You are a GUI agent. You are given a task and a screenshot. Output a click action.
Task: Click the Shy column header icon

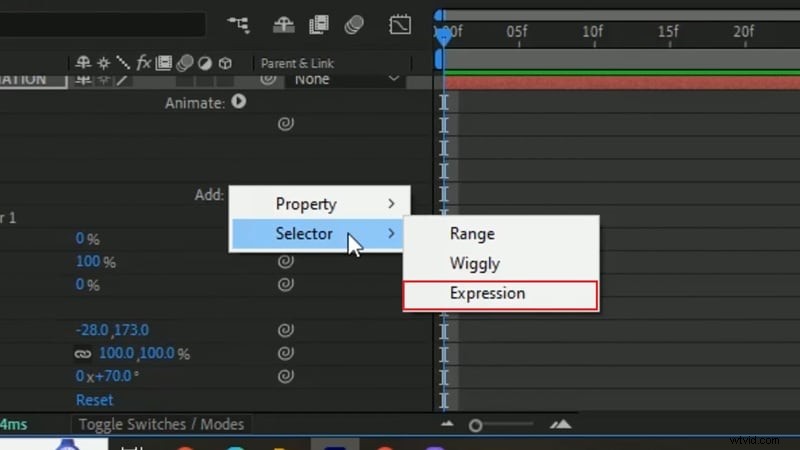[x=83, y=63]
